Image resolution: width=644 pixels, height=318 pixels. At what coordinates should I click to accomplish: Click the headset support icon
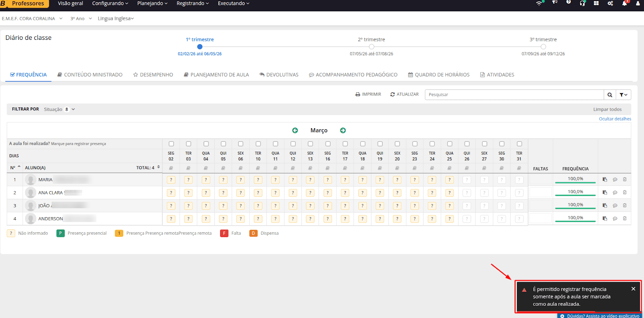[582, 3]
